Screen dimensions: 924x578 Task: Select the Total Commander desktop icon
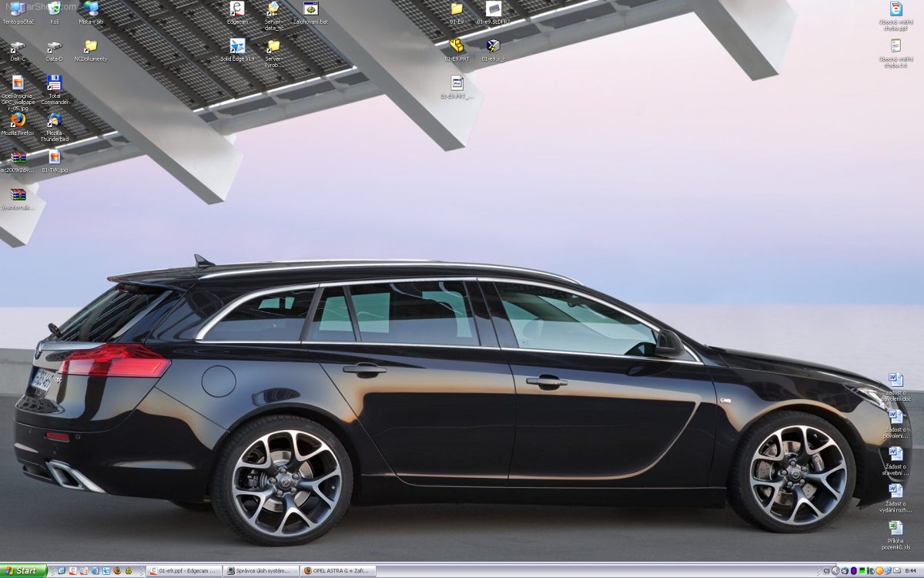tap(55, 83)
